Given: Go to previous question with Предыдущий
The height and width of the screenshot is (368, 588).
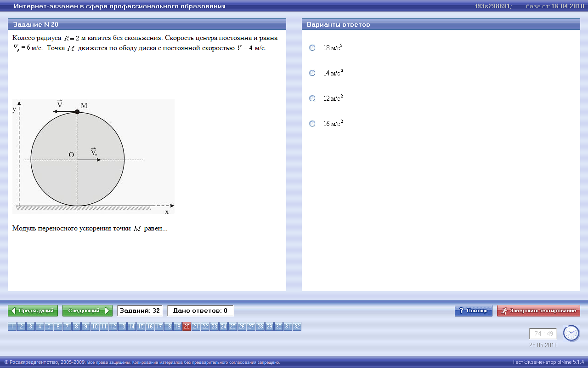Looking at the screenshot, I should click(33, 311).
